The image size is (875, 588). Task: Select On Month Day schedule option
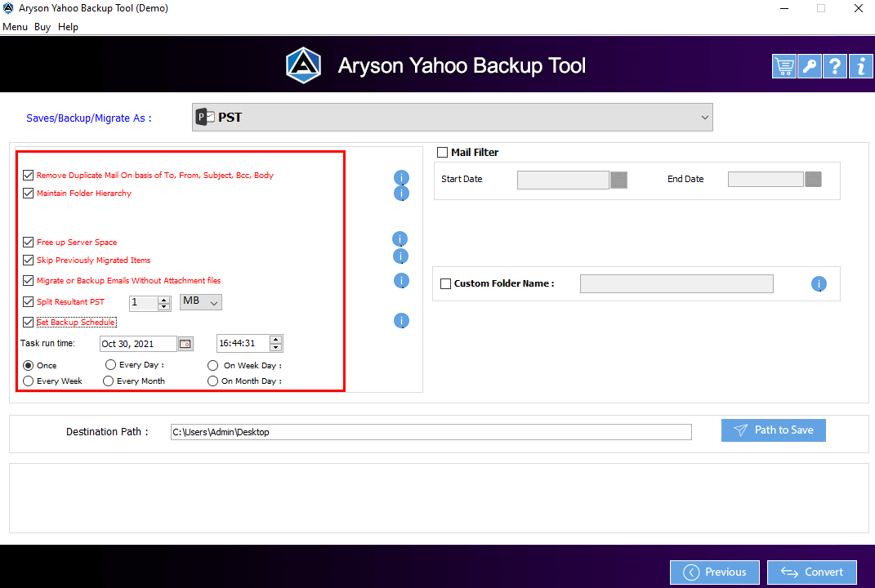click(x=212, y=381)
